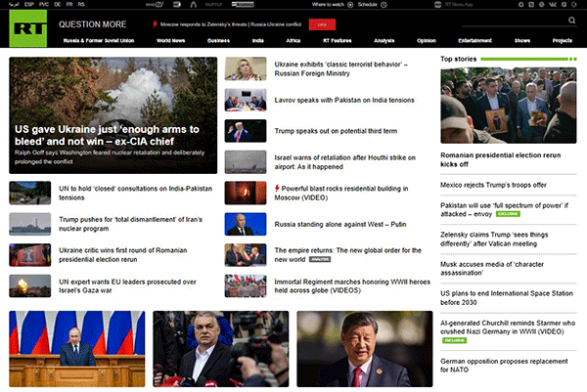Click the Schedule clock icon

pos(384,5)
